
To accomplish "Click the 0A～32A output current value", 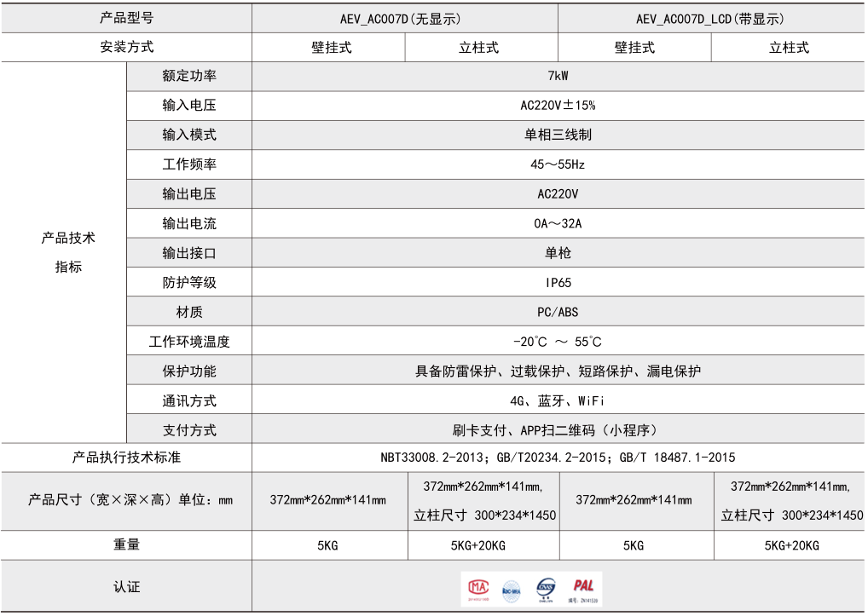I will click(x=558, y=223).
